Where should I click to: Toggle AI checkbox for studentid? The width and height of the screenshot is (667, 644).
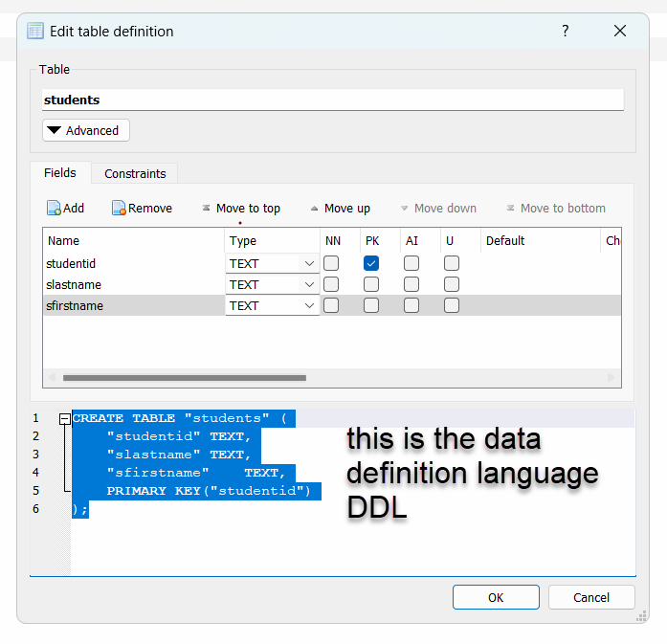click(x=411, y=263)
